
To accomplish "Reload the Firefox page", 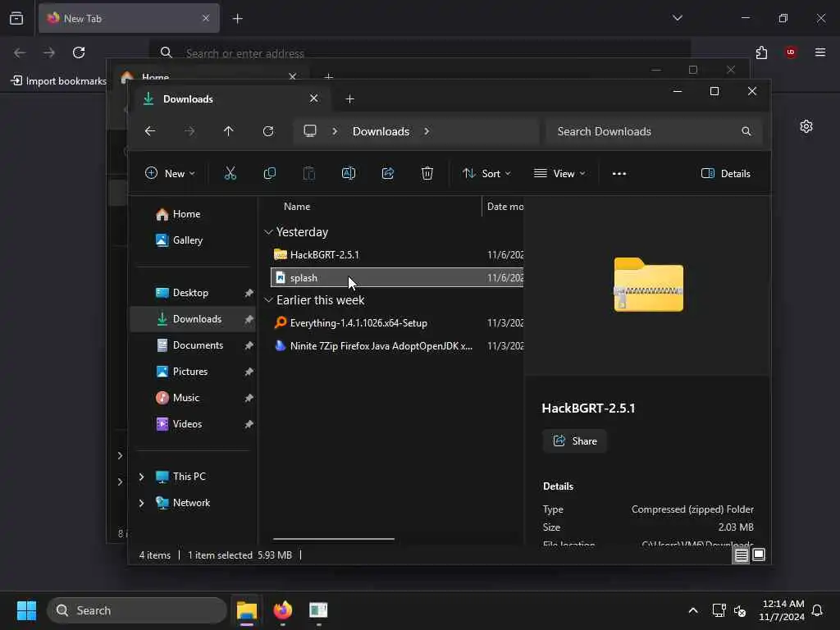I will click(79, 52).
